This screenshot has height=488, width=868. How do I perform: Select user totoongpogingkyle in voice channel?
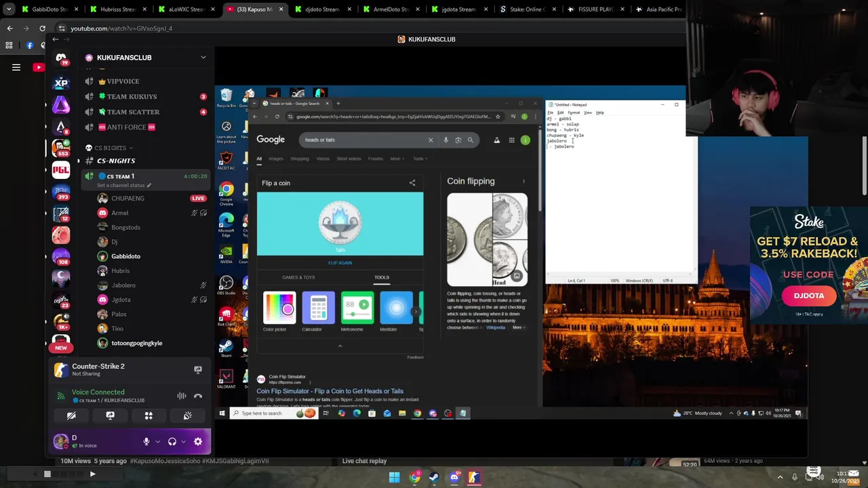(136, 343)
